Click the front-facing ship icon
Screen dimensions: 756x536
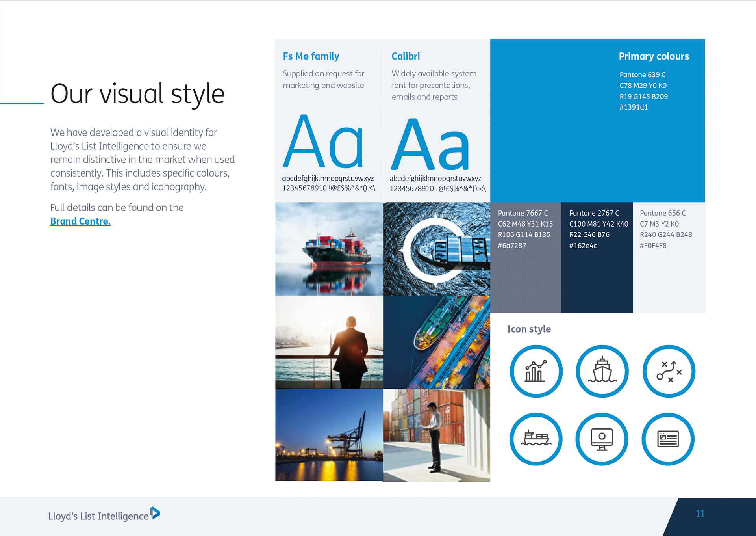tap(602, 371)
